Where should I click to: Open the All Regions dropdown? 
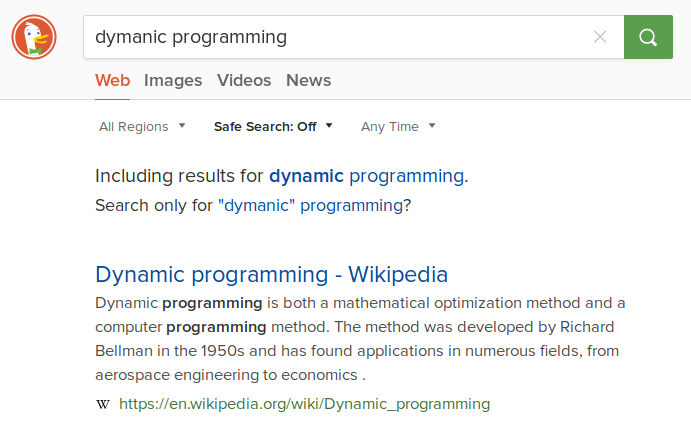tap(142, 127)
